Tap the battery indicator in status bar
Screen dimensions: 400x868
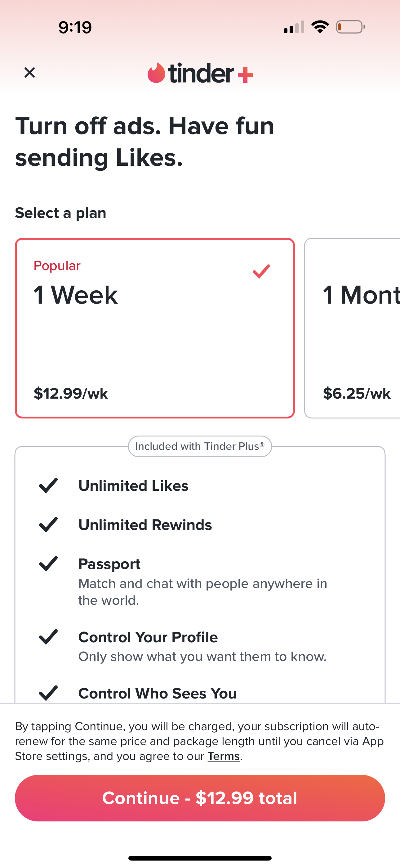[x=350, y=27]
